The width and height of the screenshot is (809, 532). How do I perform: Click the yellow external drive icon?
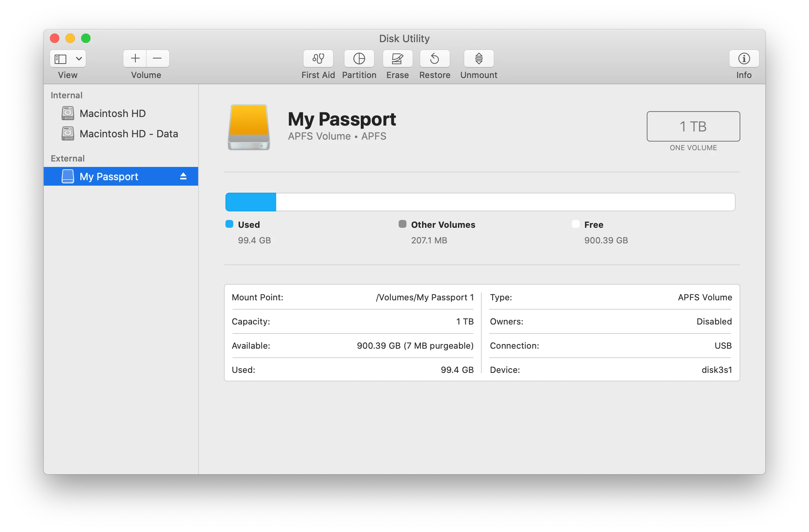249,127
